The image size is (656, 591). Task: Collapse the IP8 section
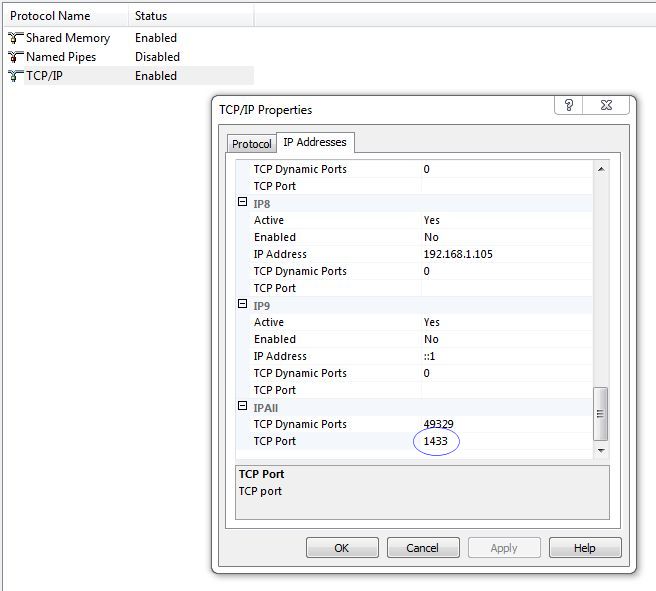[x=242, y=202]
